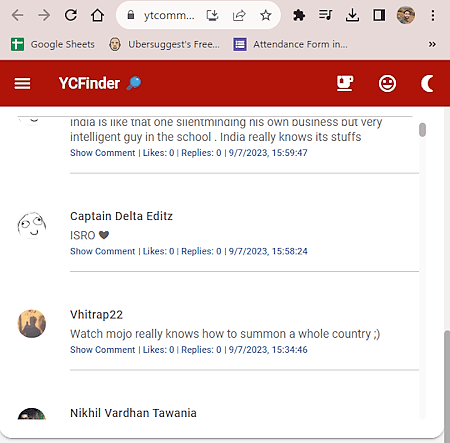Screen dimensions: 450x443
Task: Click the install app icon in address bar
Action: coord(212,15)
